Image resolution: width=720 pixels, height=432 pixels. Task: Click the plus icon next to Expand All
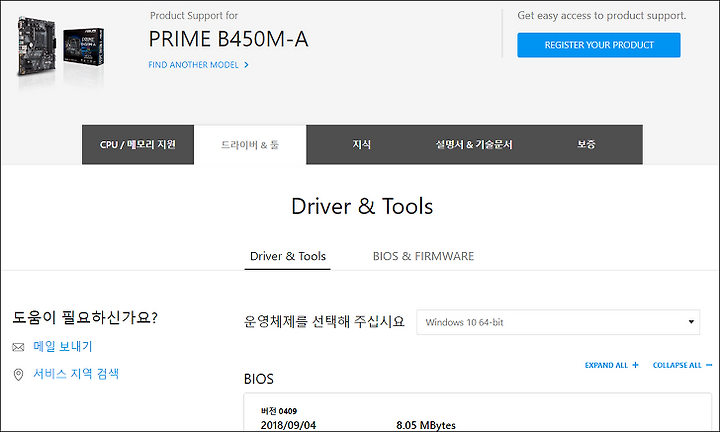pos(636,365)
